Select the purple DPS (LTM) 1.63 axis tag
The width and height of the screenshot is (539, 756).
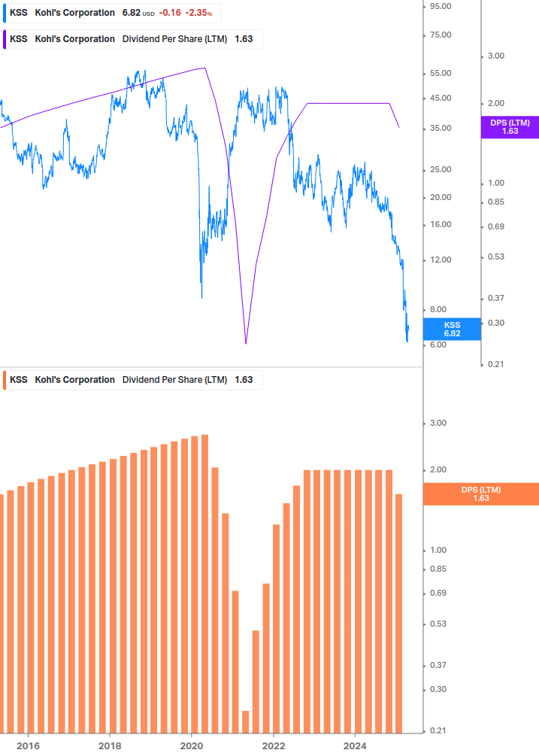click(510, 127)
